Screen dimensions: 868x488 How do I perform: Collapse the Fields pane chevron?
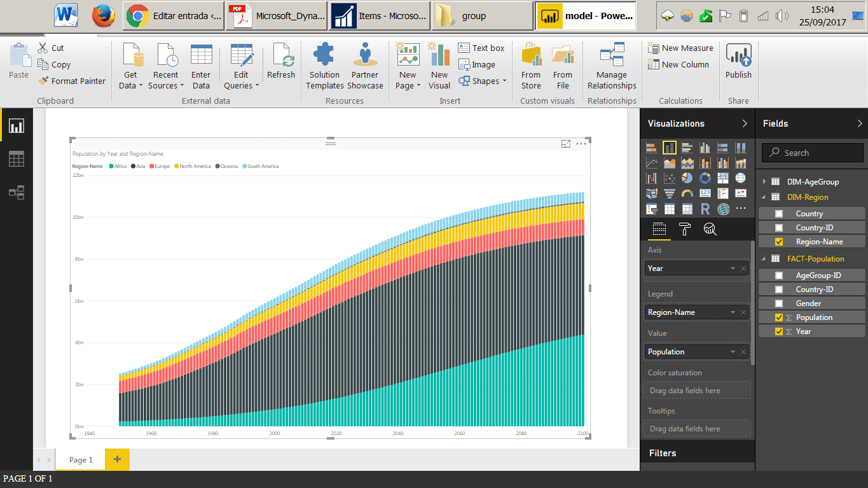[x=860, y=123]
